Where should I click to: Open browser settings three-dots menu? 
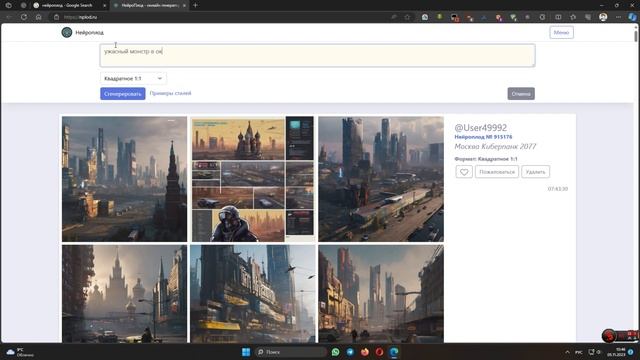(x=618, y=17)
